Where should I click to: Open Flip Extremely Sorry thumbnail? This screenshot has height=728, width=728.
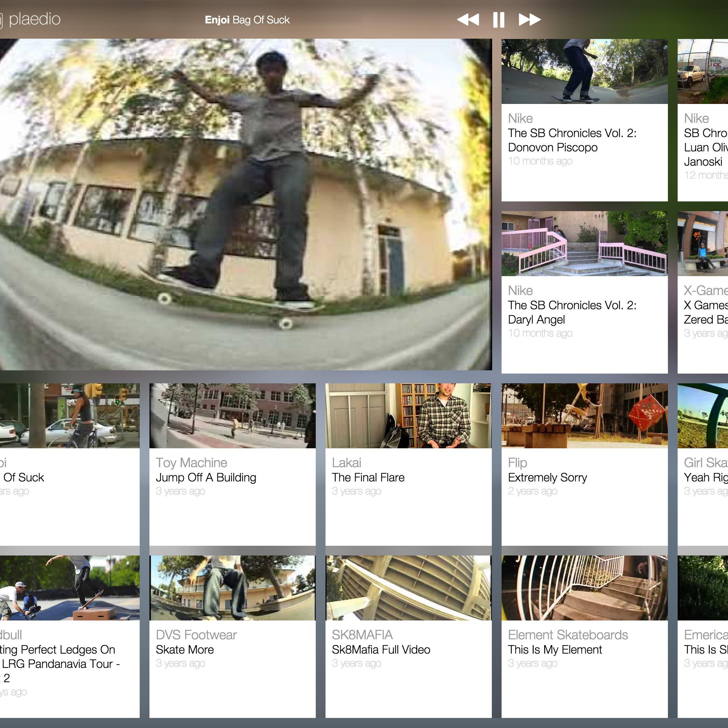click(x=584, y=415)
